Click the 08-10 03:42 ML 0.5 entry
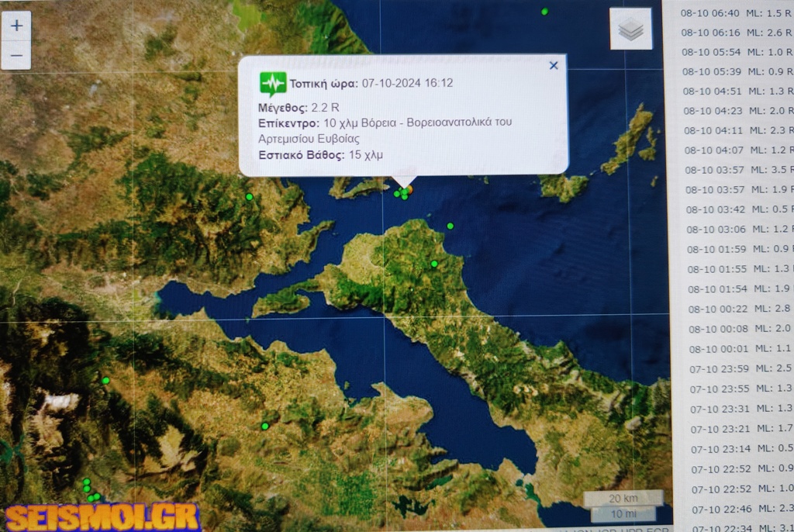Image resolution: width=794 pixels, height=532 pixels. click(x=737, y=209)
